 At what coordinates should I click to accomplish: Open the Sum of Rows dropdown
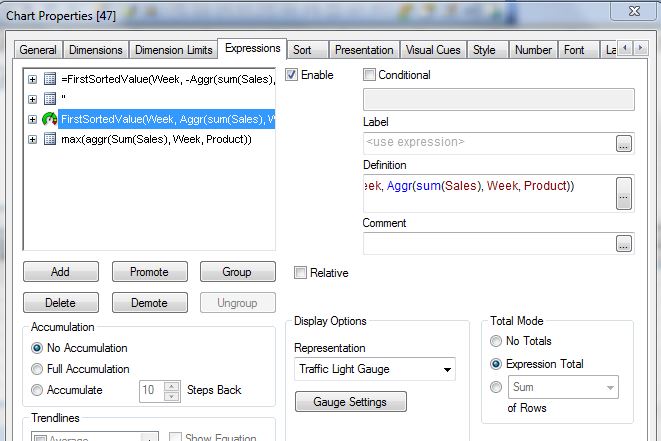(x=563, y=387)
